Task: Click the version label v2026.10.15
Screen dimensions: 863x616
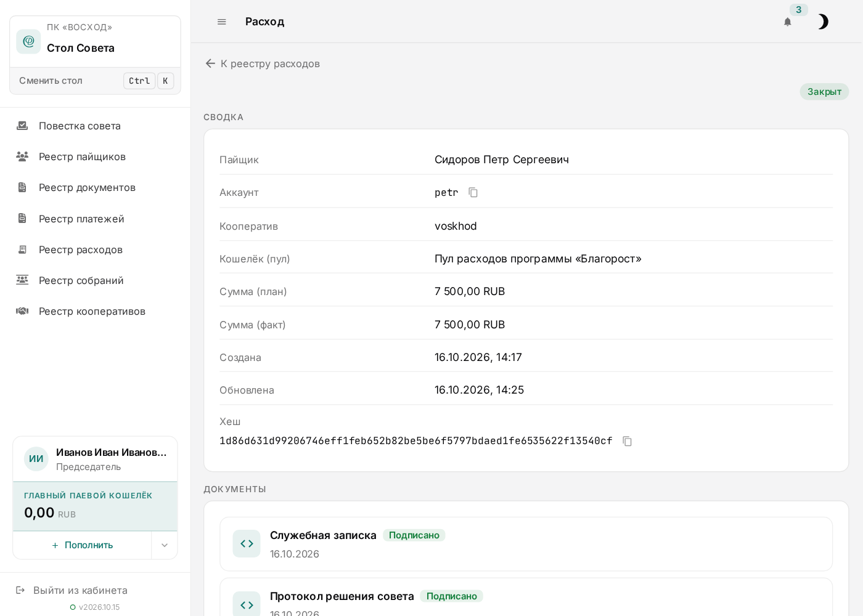Action: (x=99, y=607)
